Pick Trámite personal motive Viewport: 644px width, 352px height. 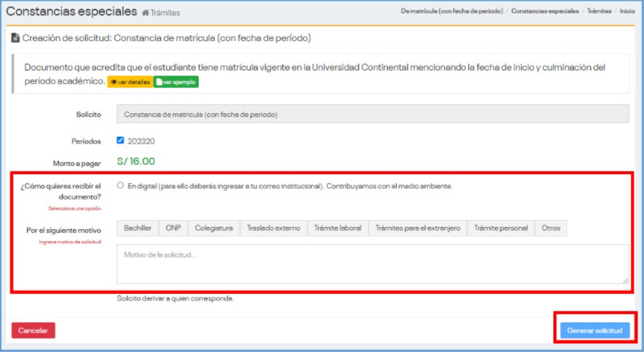(x=501, y=228)
